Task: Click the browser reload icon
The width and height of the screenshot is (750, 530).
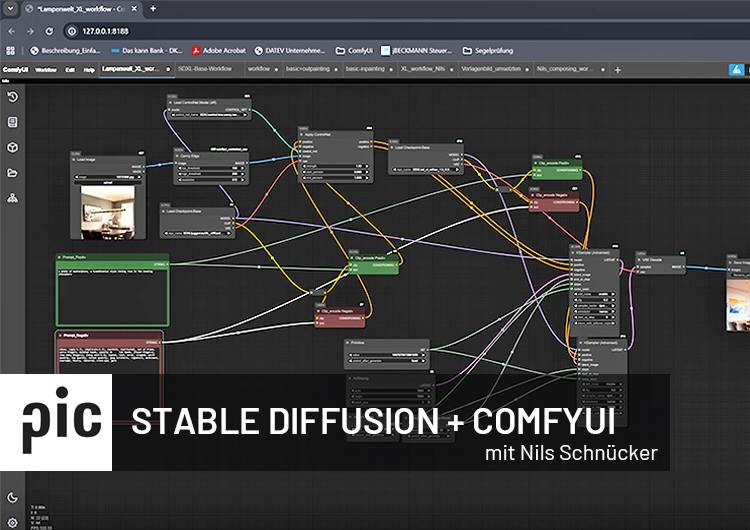Action: (x=48, y=31)
